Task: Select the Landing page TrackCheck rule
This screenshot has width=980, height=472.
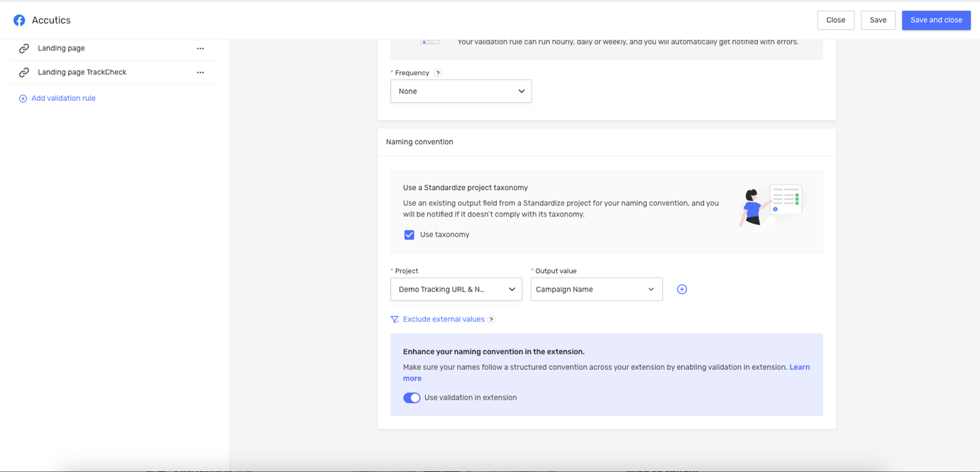Action: (82, 72)
